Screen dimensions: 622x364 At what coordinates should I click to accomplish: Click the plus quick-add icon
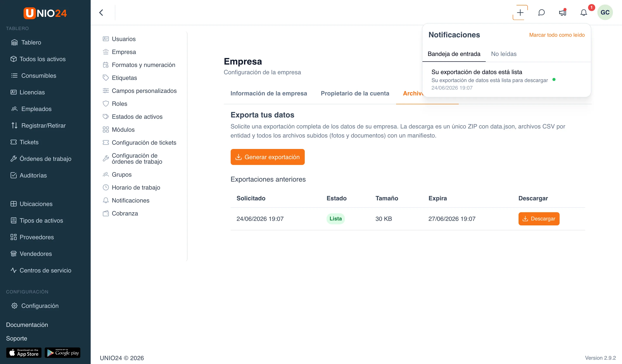520,13
